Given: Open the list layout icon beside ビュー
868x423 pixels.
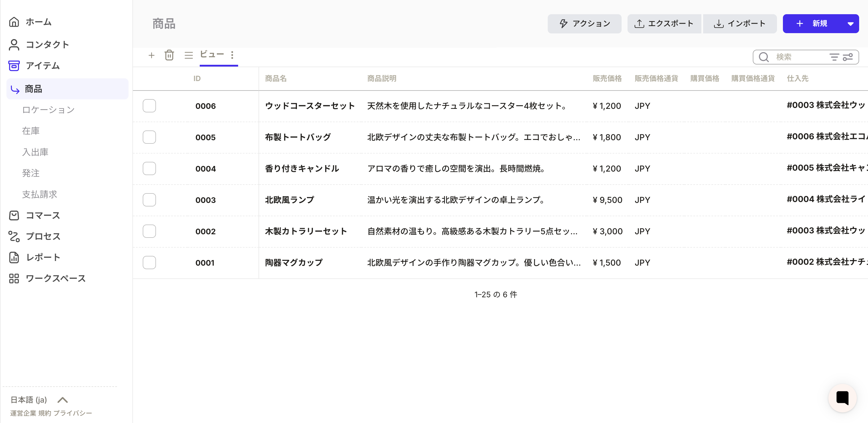Looking at the screenshot, I should (188, 55).
